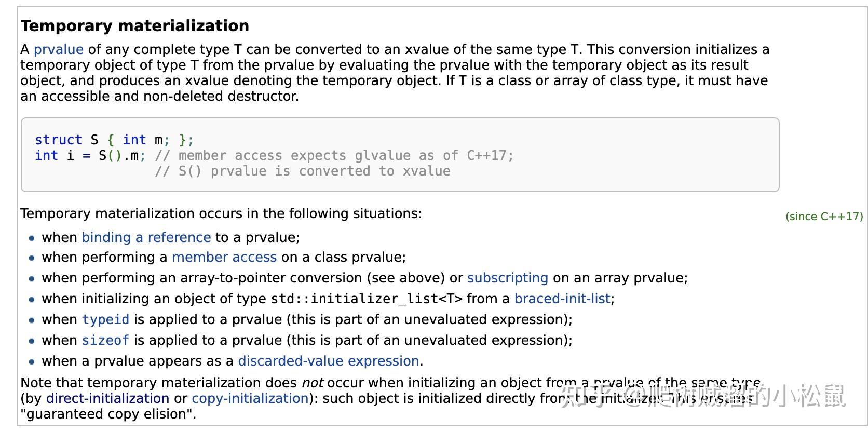Image resolution: width=868 pixels, height=431 pixels.
Task: Click the '(since C++17)' marker
Action: click(824, 217)
